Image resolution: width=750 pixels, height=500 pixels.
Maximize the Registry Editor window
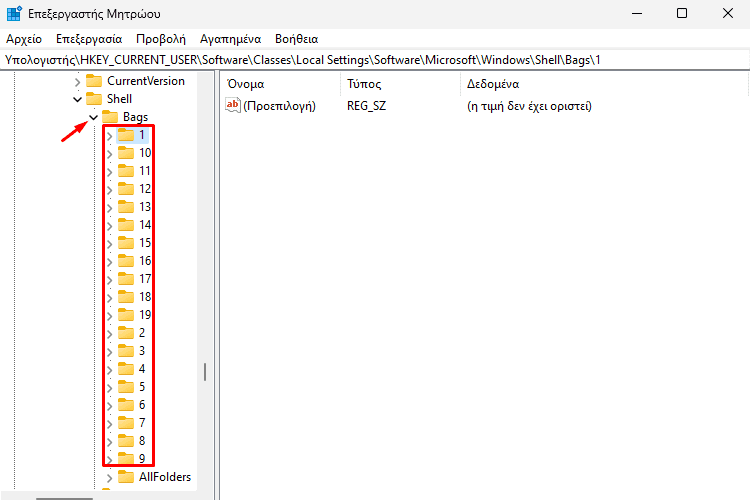[x=682, y=13]
